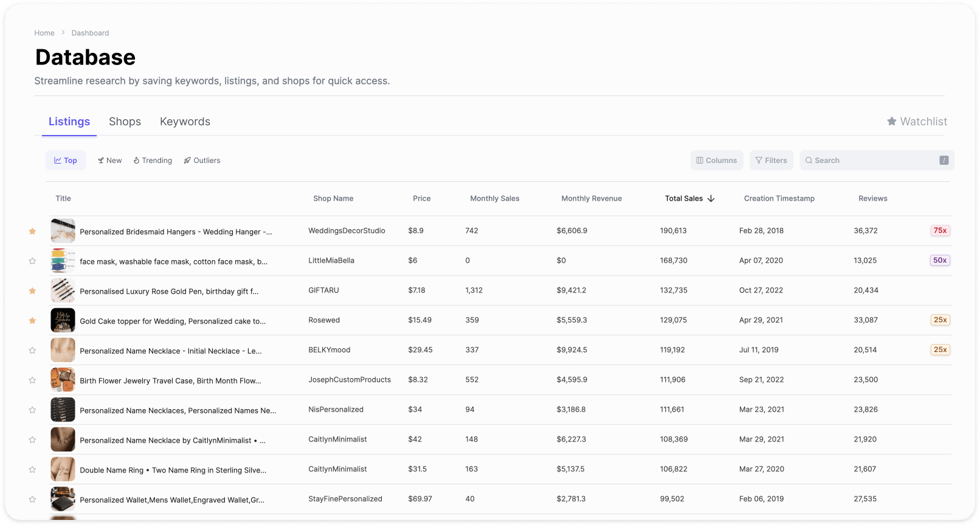Screen dimensions: 980x526
Task: Switch to the Shops tab
Action: (x=125, y=122)
